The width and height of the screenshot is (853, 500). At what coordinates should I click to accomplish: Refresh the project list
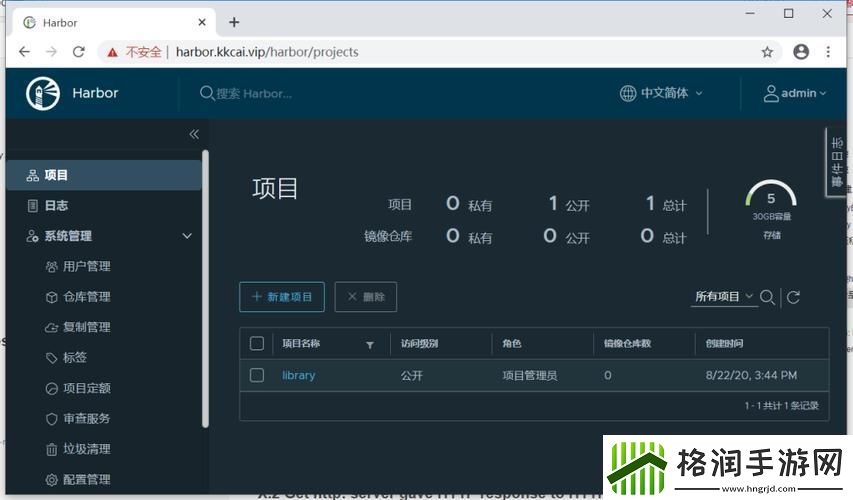point(793,297)
